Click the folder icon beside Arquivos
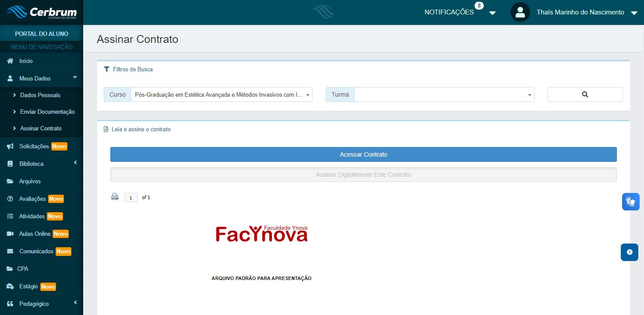Viewport: 644px width, 315px height. [x=10, y=181]
